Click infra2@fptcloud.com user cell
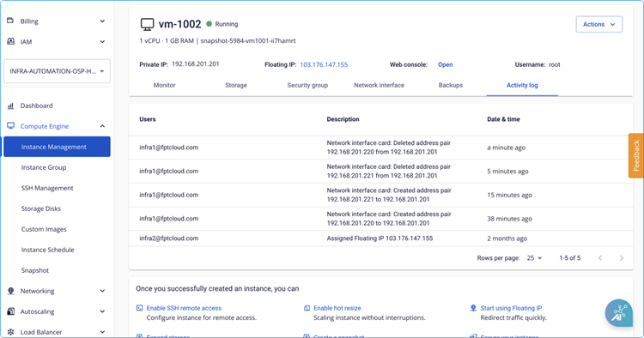This screenshot has width=644, height=338. tap(169, 238)
